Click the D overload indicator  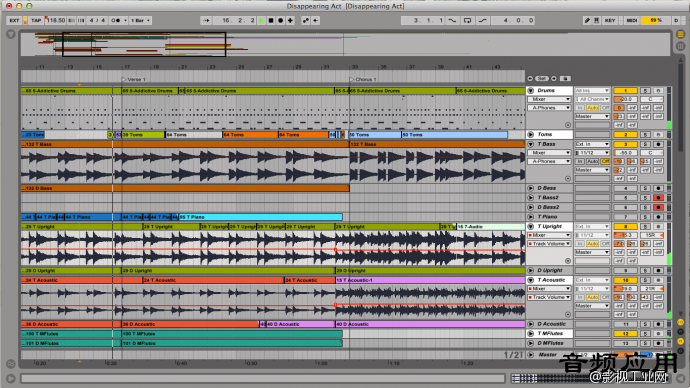676,20
